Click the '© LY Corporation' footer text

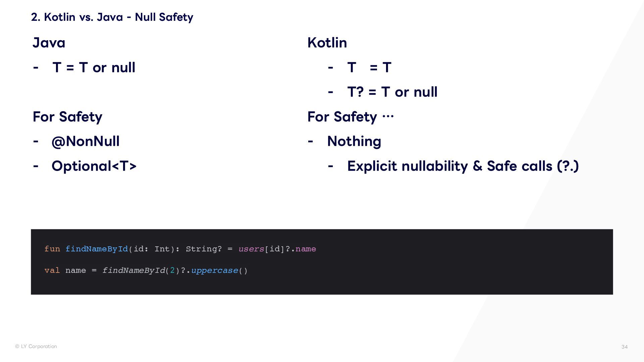click(36, 347)
